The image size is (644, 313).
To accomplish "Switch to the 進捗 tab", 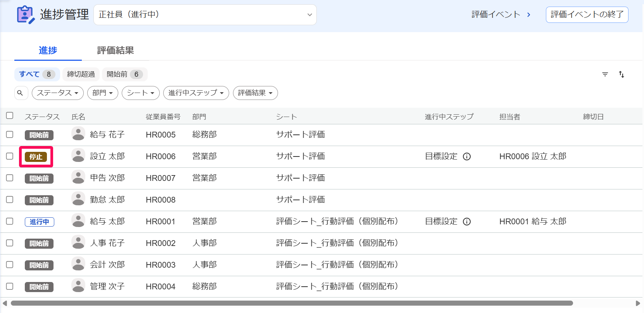I will tap(48, 50).
